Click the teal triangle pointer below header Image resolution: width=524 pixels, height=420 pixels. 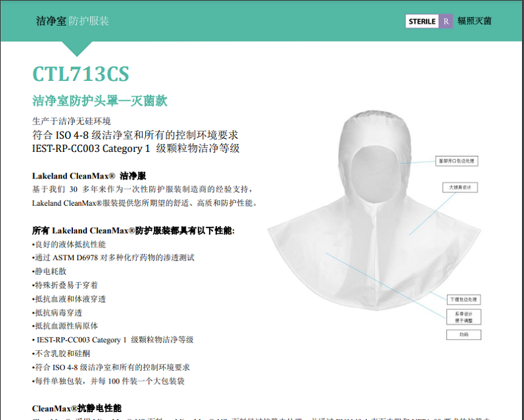click(x=78, y=48)
